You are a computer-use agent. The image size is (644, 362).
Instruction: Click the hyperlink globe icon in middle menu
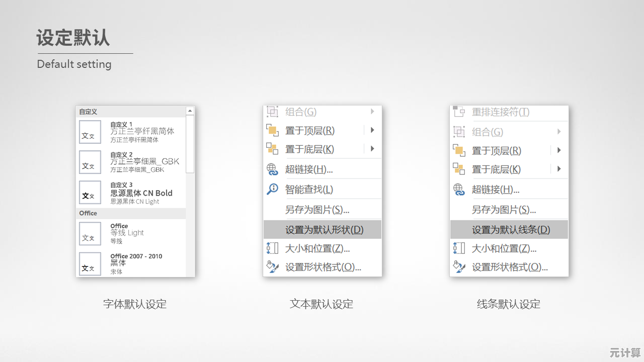(272, 169)
